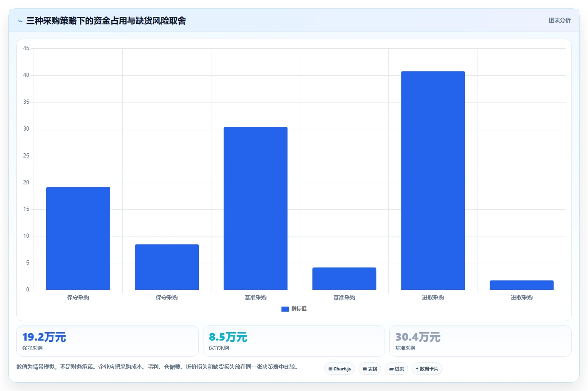Click the x-axis label under the 30-high bar
588x391 pixels.
(256, 297)
